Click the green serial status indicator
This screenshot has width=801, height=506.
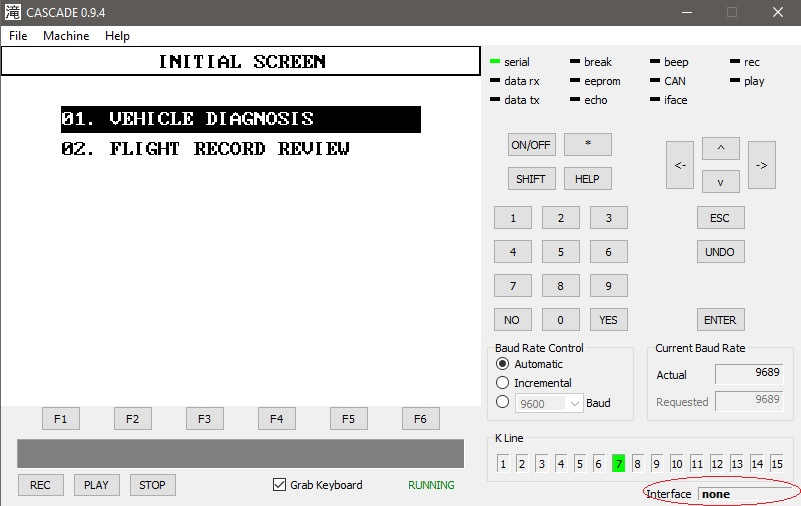click(494, 62)
